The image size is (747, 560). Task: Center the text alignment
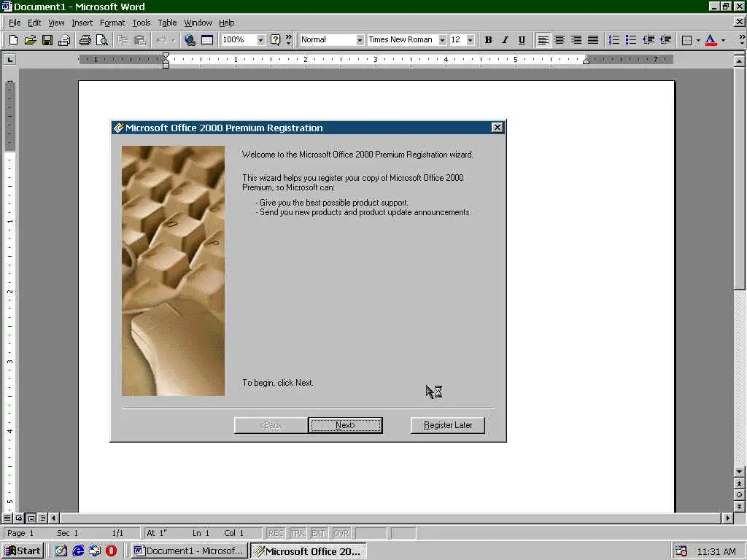(x=560, y=40)
